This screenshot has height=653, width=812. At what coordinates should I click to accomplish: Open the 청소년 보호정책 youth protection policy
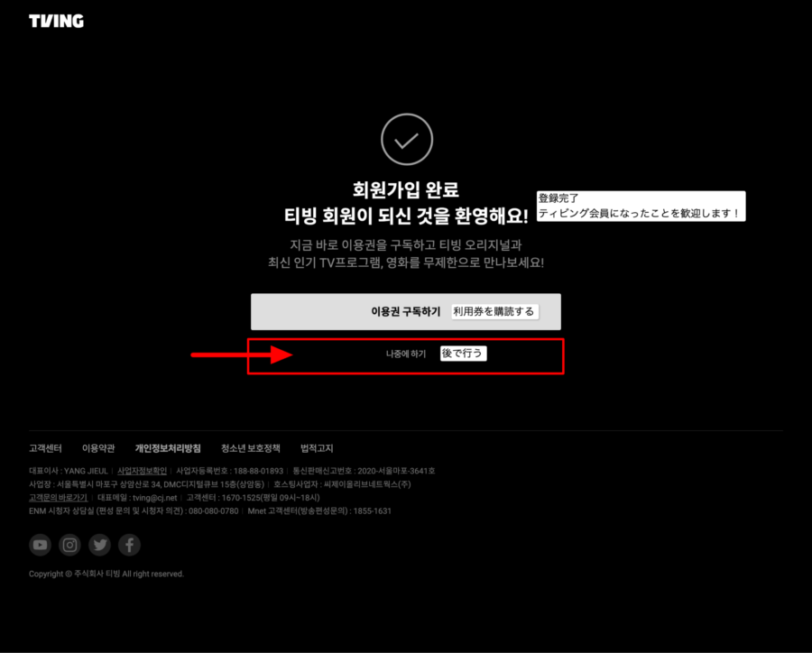(250, 447)
